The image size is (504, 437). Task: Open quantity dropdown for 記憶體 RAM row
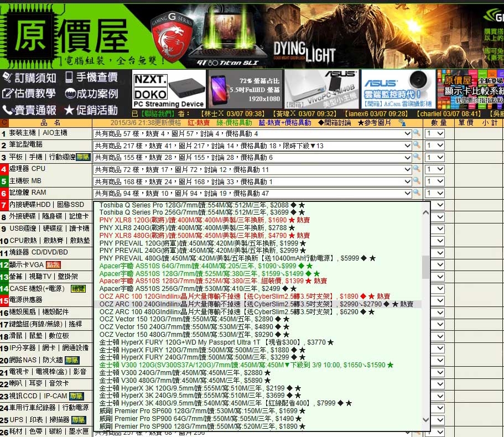coord(435,193)
